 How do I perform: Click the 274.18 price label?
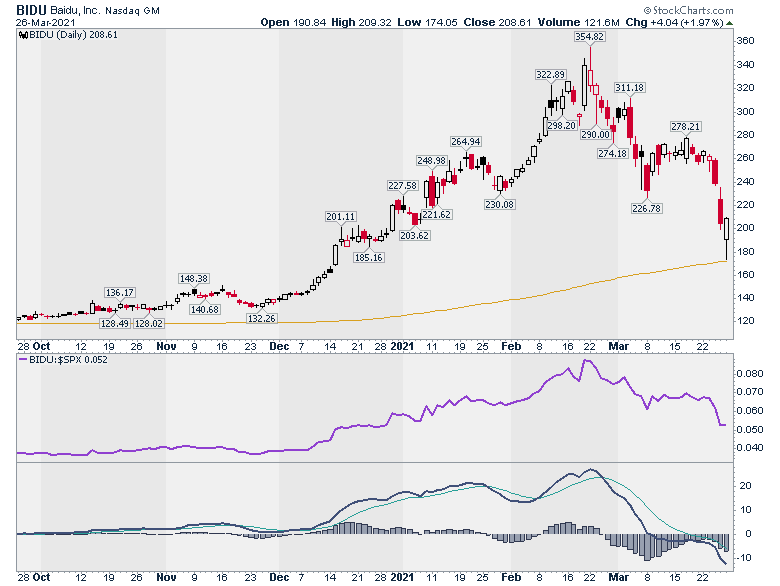(x=612, y=153)
